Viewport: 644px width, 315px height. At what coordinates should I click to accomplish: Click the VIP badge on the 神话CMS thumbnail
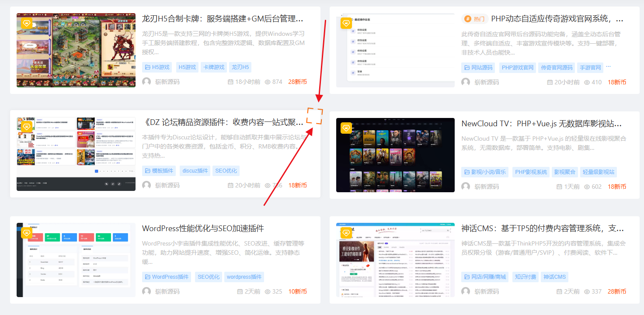[x=346, y=232]
